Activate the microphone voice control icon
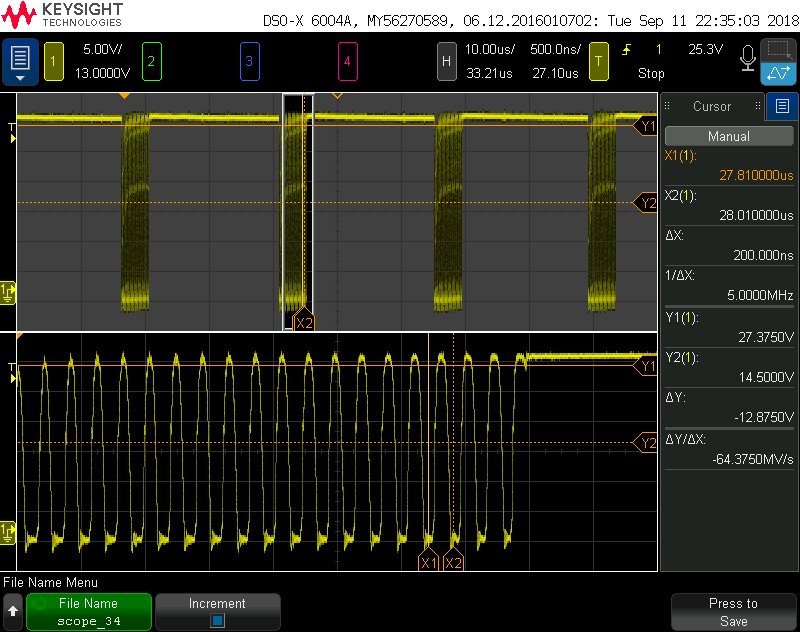 [x=747, y=59]
